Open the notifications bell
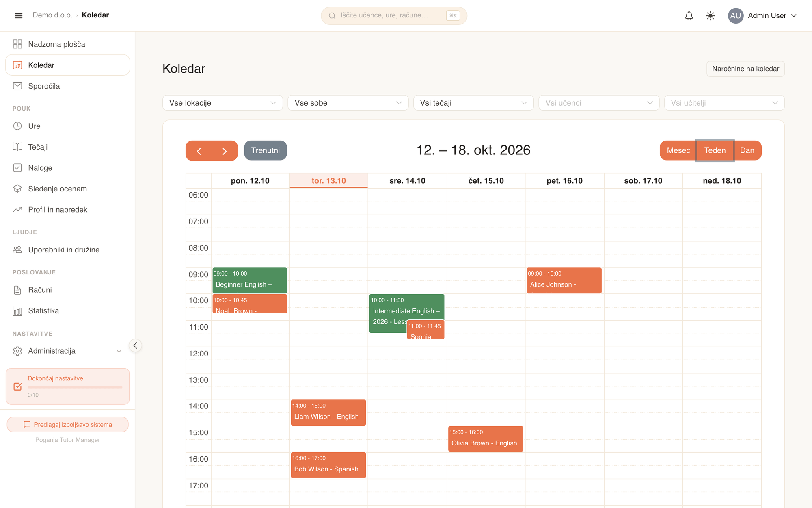This screenshot has height=508, width=812. coord(689,15)
